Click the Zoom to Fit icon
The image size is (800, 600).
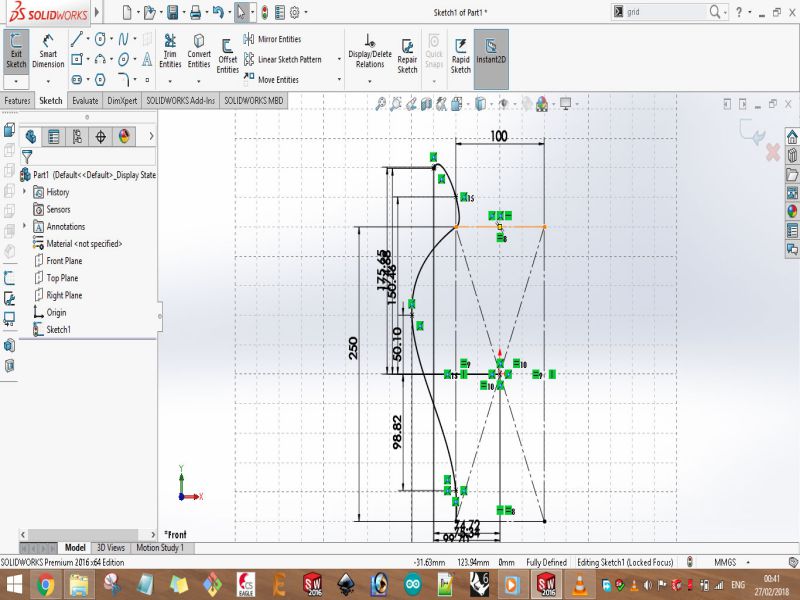[380, 104]
